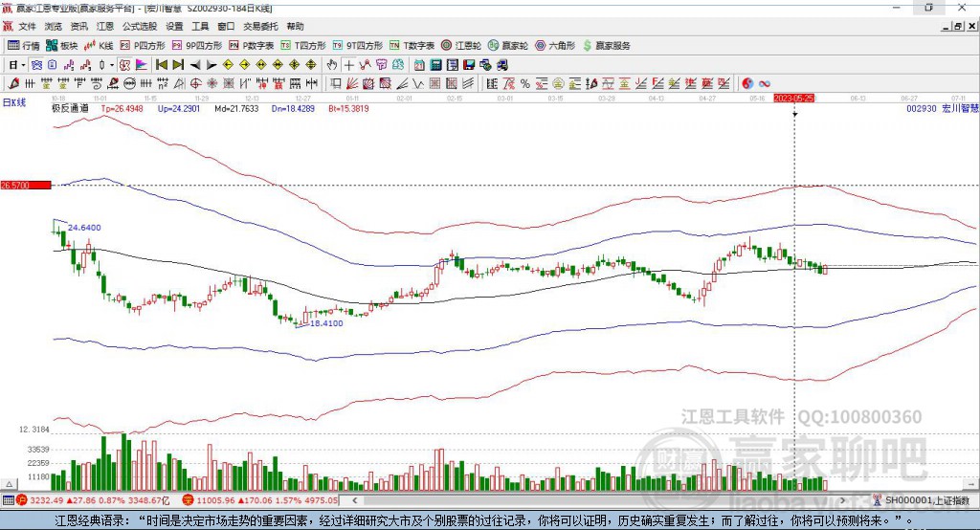Open the T数字表 tool

[x=412, y=46]
